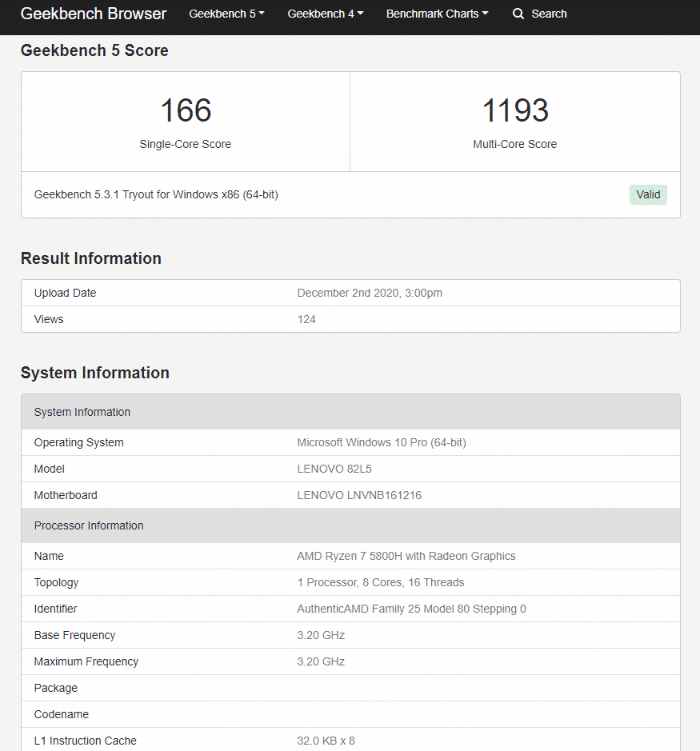The height and width of the screenshot is (751, 700).
Task: Click the Identifier label
Action: pyautogui.click(x=55, y=609)
